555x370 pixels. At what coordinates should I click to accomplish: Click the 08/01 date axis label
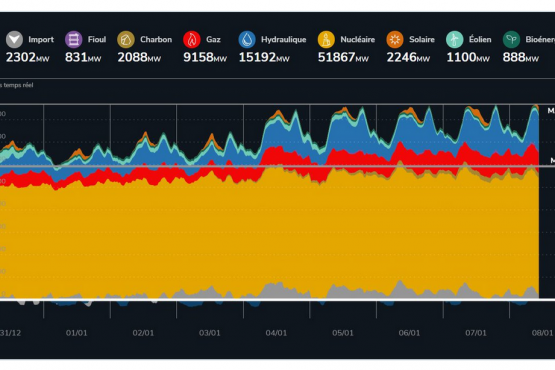[542, 333]
